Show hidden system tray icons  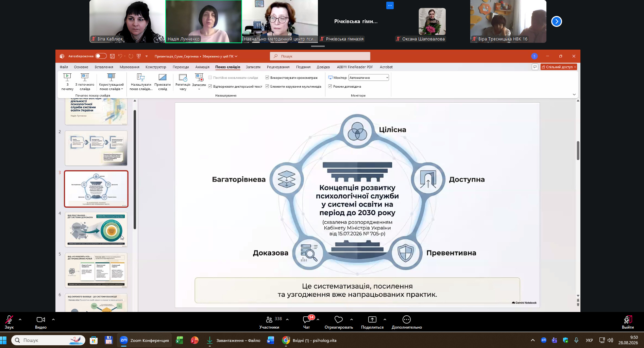[533, 340]
